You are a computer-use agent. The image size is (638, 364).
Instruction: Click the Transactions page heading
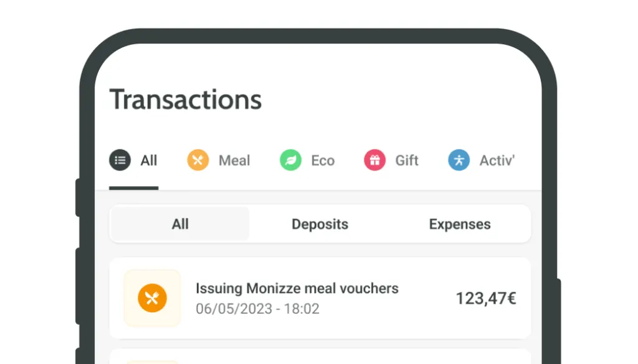click(186, 100)
